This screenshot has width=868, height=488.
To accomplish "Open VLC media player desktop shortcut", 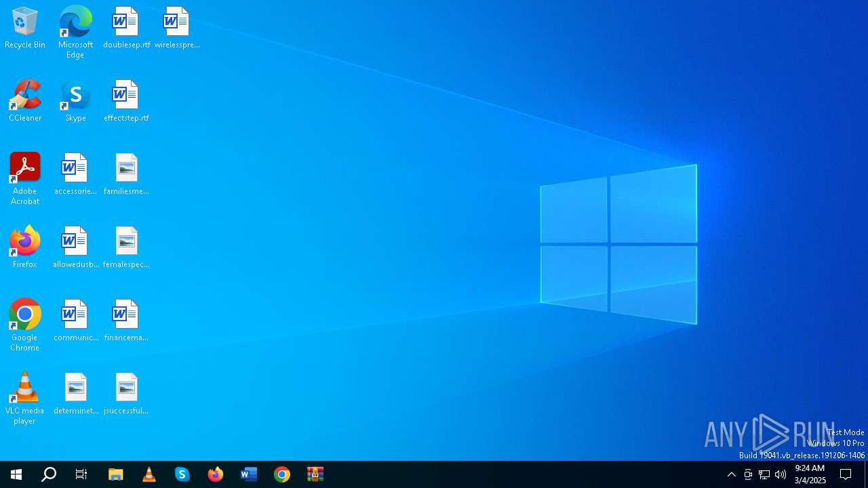I will pos(25,399).
